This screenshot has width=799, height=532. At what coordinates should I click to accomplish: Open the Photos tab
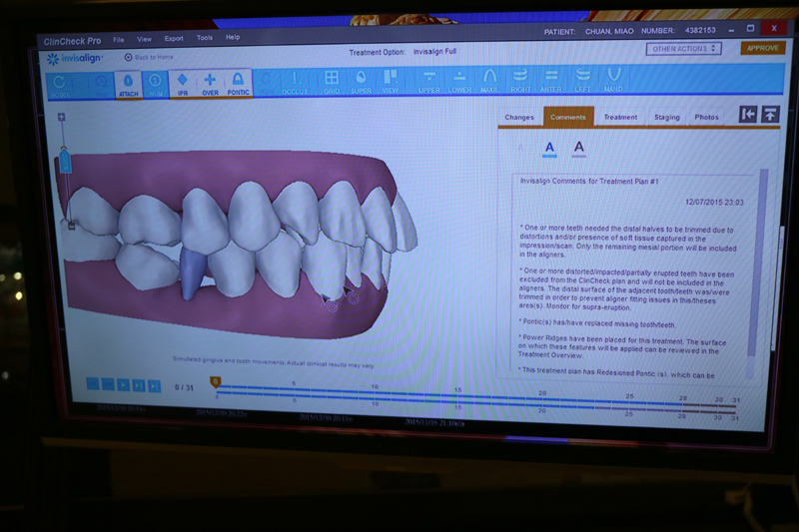pos(706,117)
